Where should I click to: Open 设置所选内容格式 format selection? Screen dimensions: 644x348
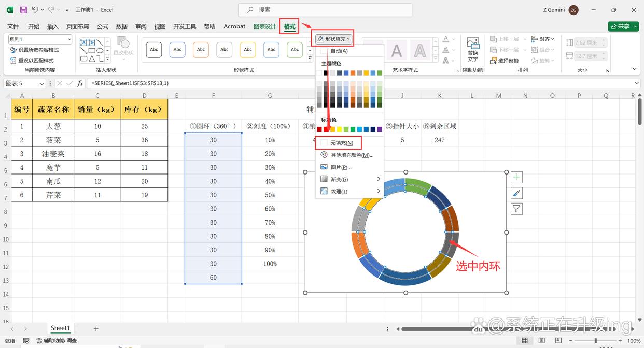coord(34,50)
